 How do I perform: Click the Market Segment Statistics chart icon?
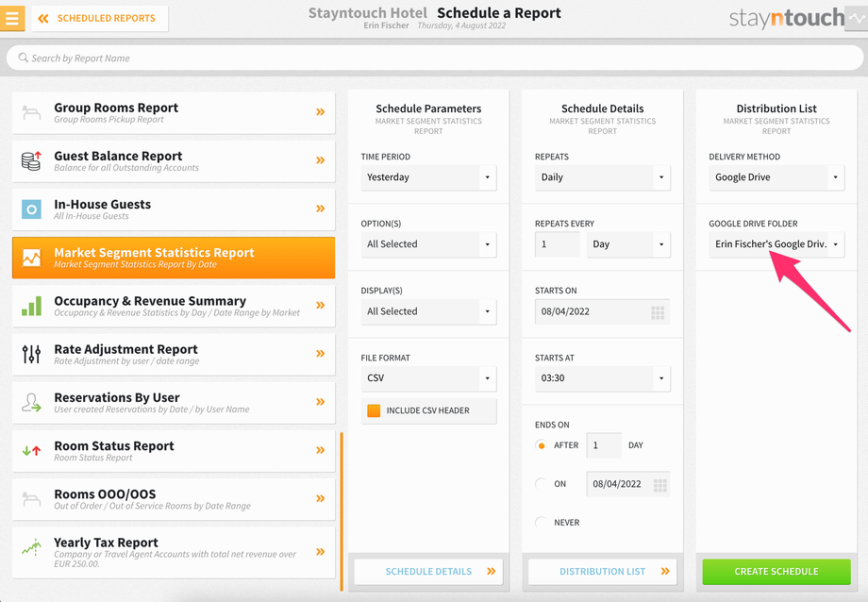pos(31,258)
